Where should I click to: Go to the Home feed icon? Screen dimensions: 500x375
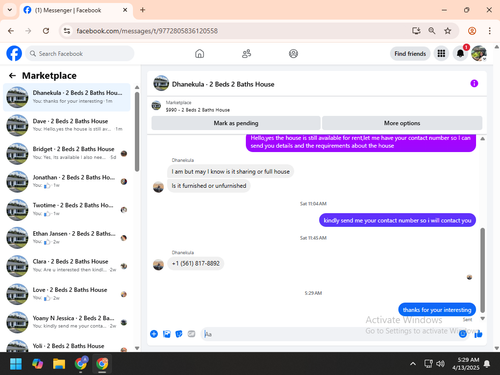199,54
